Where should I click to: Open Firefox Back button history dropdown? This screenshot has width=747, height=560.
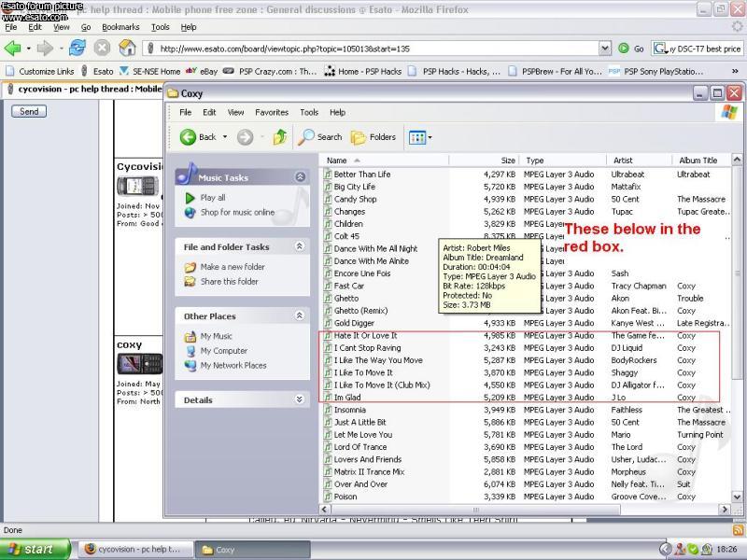[29, 49]
